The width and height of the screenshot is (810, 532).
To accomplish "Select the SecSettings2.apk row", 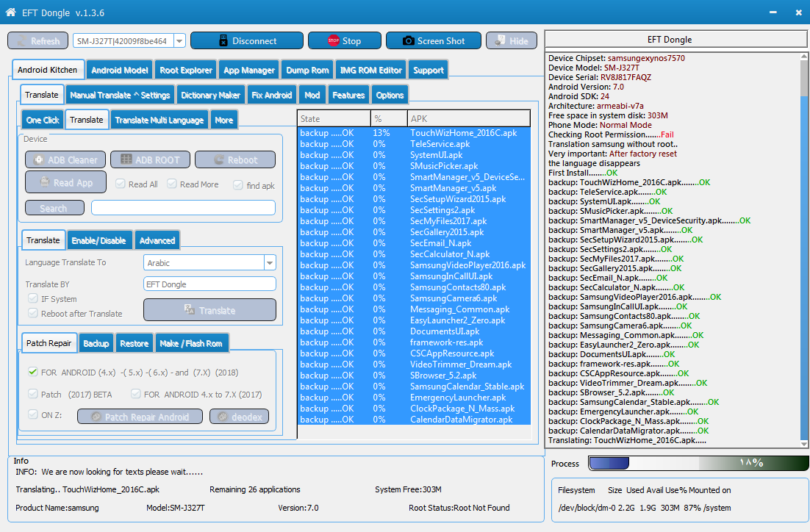I will click(x=415, y=210).
